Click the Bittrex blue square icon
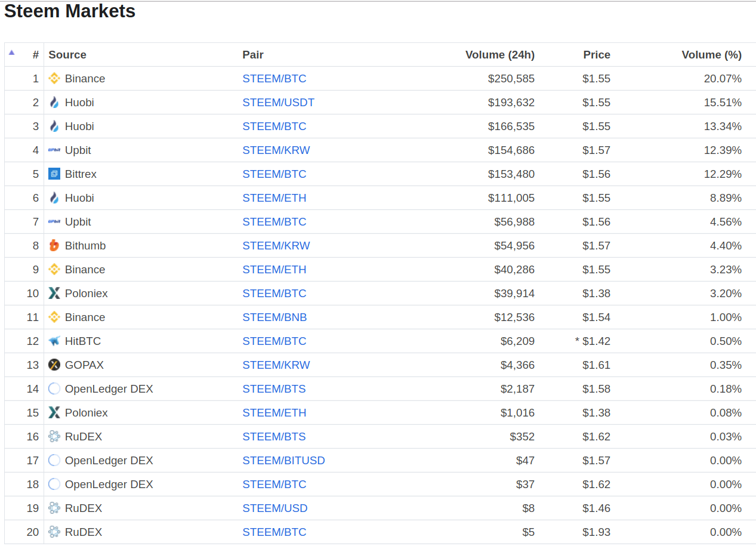Viewport: 756px width, 546px height. (x=54, y=174)
